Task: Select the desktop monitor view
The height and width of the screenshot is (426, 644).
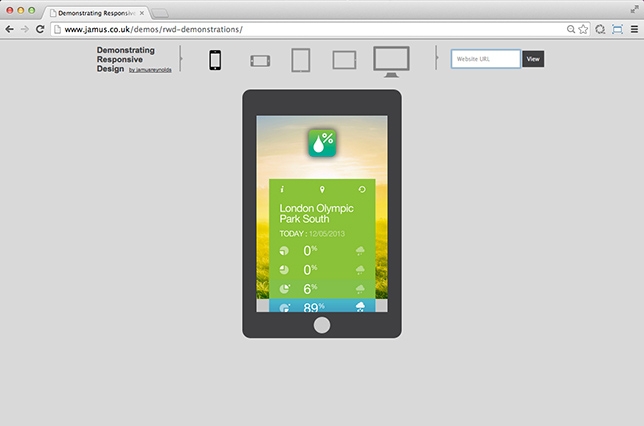Action: pyautogui.click(x=391, y=60)
